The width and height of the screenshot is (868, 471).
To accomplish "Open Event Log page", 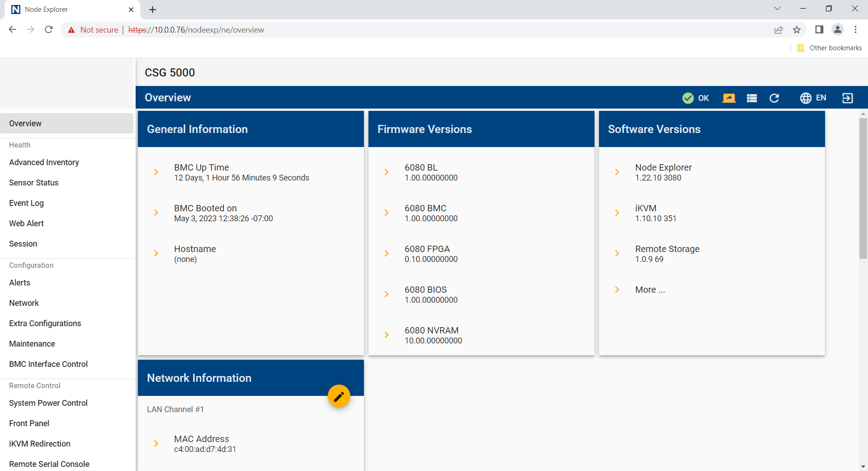I will [67, 203].
